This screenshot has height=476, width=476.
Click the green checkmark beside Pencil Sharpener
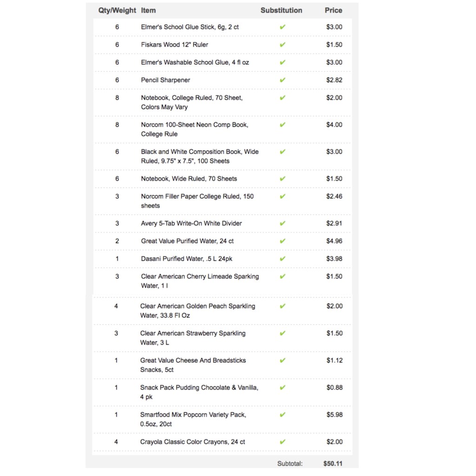pos(283,80)
